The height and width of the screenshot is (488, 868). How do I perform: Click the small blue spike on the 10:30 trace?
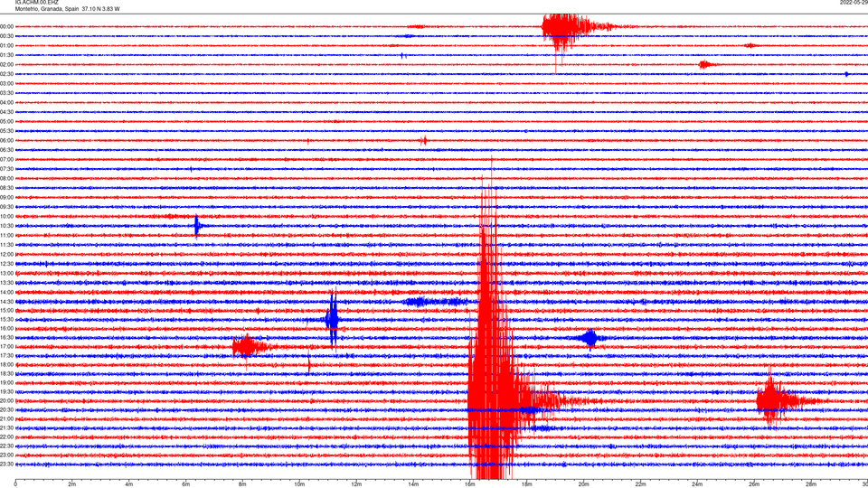(197, 226)
